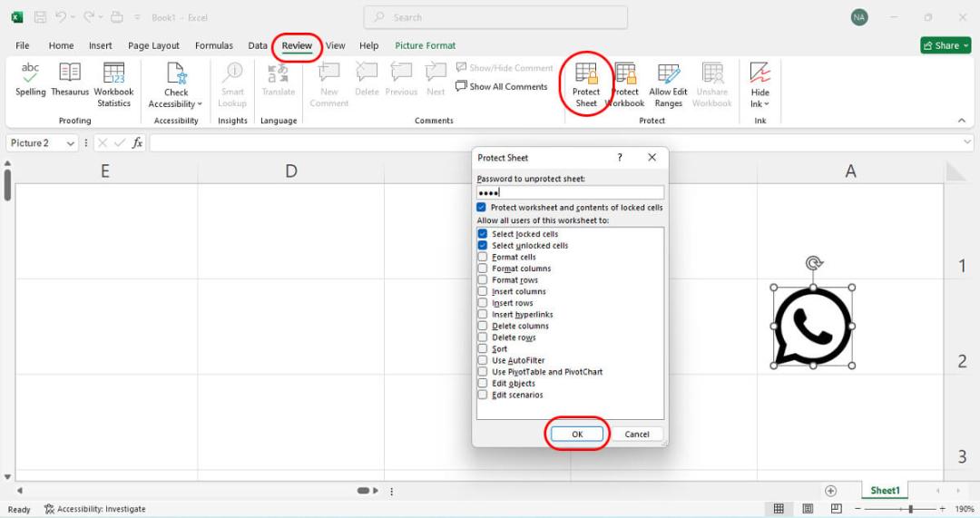This screenshot has width=980, height=518.
Task: Cancel the Protect Sheet dialog
Action: point(637,434)
